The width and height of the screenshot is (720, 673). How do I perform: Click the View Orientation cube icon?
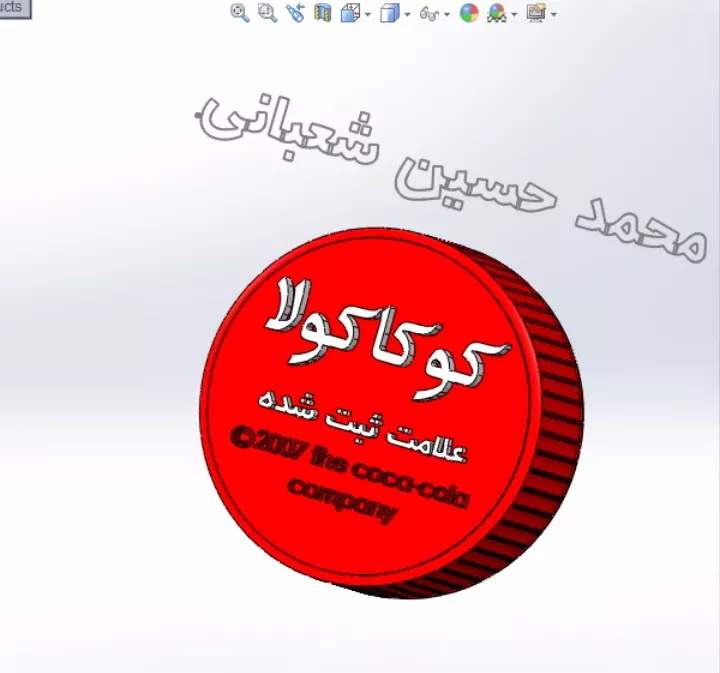coord(350,13)
